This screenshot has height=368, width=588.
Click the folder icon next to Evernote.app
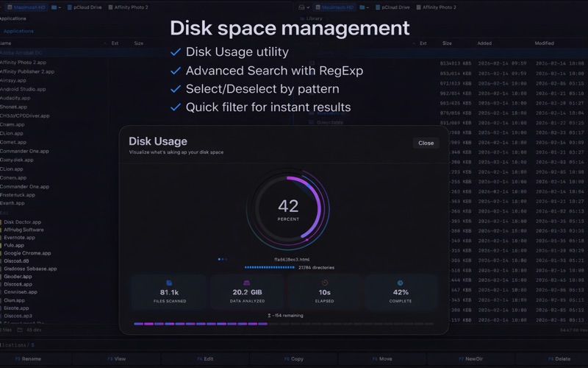pyautogui.click(x=1, y=238)
